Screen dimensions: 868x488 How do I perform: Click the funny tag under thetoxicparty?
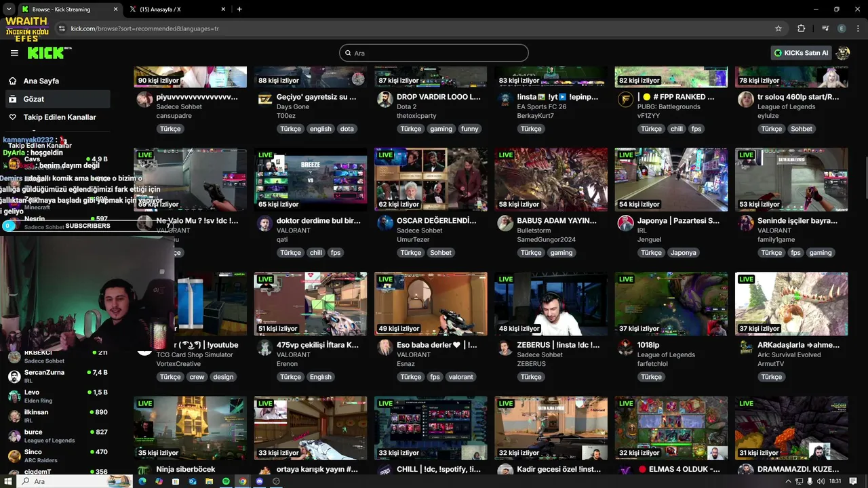469,129
